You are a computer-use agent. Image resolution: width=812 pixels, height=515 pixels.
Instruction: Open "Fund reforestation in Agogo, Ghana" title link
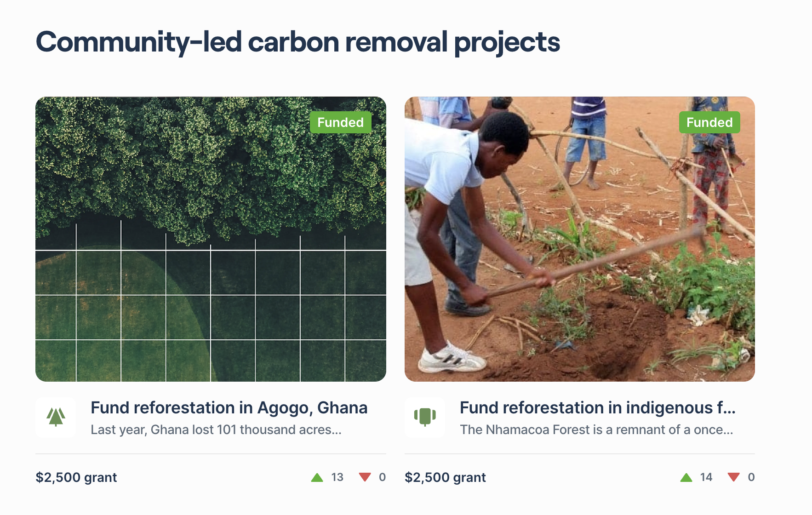pyautogui.click(x=229, y=408)
